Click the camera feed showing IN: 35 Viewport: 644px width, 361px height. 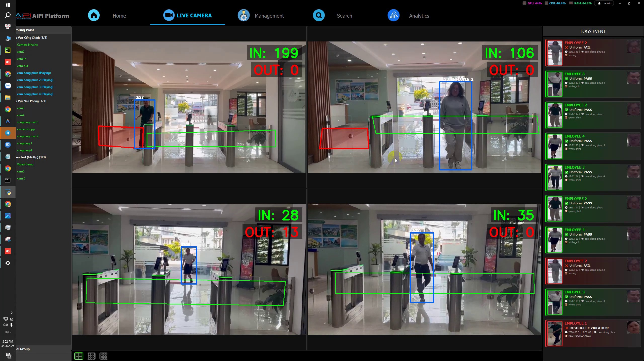pyautogui.click(x=425, y=269)
